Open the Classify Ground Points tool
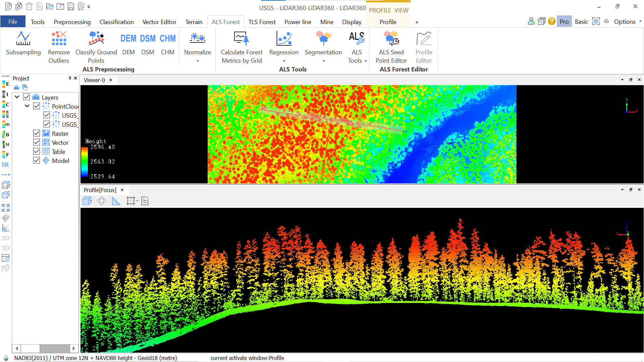Screen dimensions: 644x362 click(x=96, y=45)
